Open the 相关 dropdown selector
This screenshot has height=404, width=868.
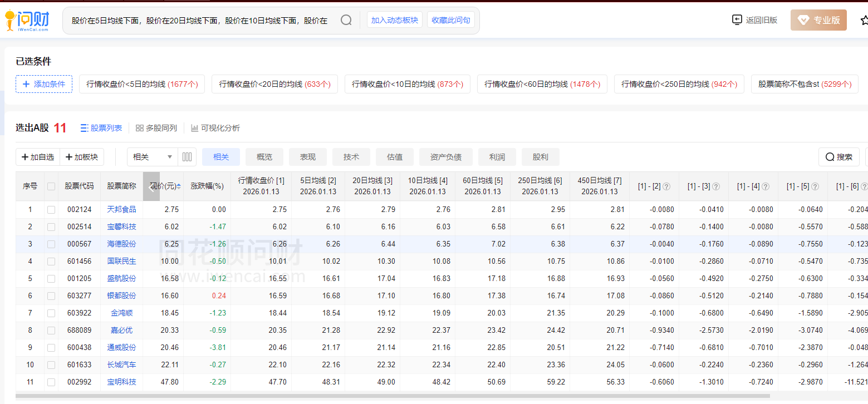(x=153, y=157)
